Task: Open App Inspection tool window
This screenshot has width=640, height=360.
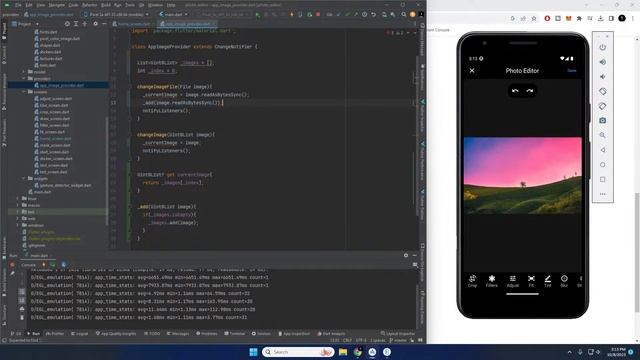Action: 294,333
